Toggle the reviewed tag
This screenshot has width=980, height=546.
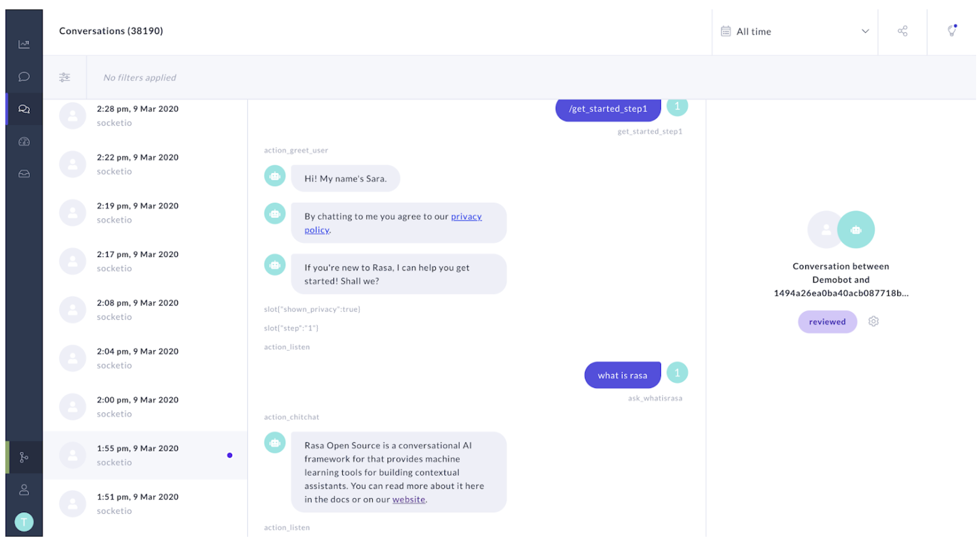click(x=827, y=322)
